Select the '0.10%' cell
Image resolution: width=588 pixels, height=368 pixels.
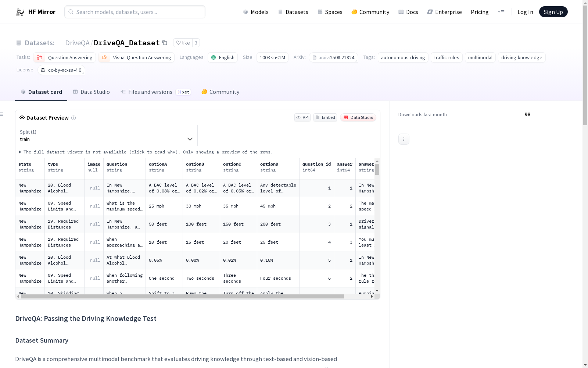click(278, 260)
